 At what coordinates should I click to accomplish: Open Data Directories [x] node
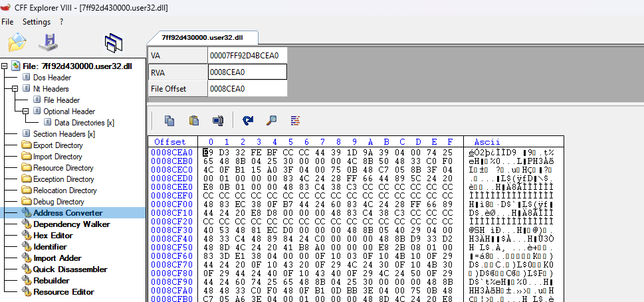point(84,123)
